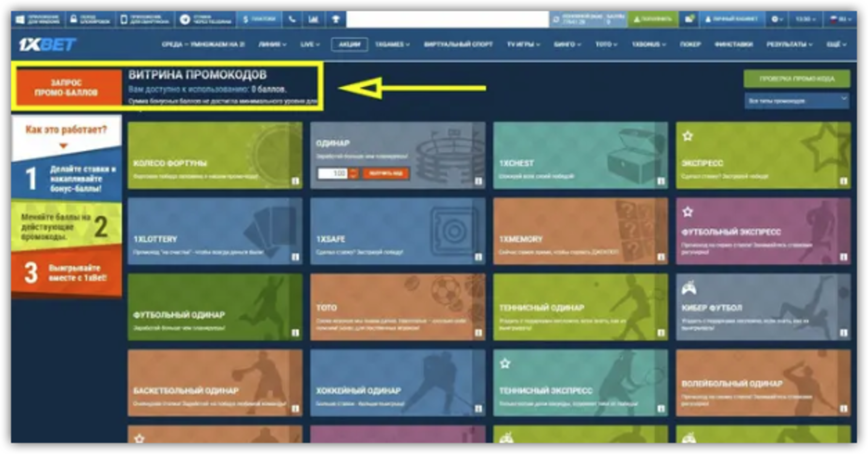The image size is (868, 454).
Task: Expand the Результаты dropdown
Action: click(789, 44)
